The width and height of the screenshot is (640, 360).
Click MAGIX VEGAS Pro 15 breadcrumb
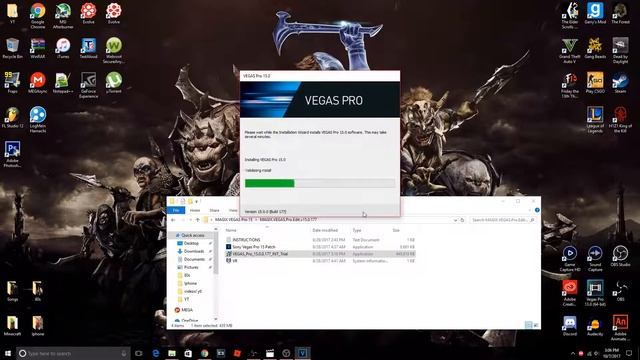click(x=233, y=220)
